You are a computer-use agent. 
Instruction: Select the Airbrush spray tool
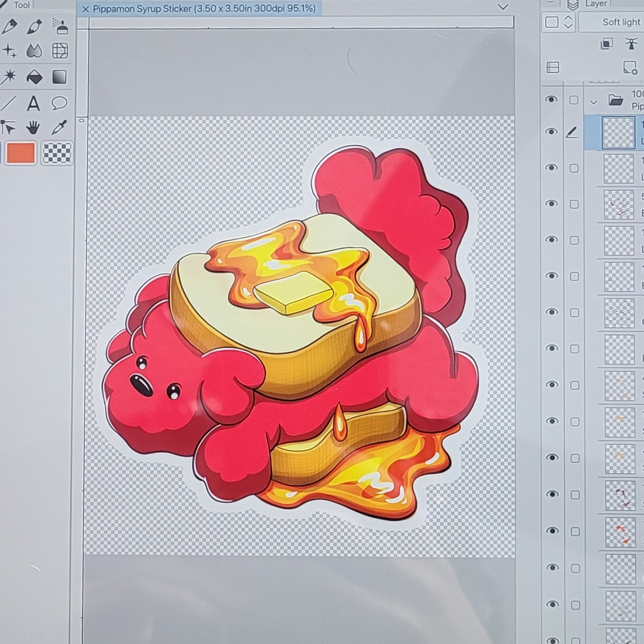[60, 27]
